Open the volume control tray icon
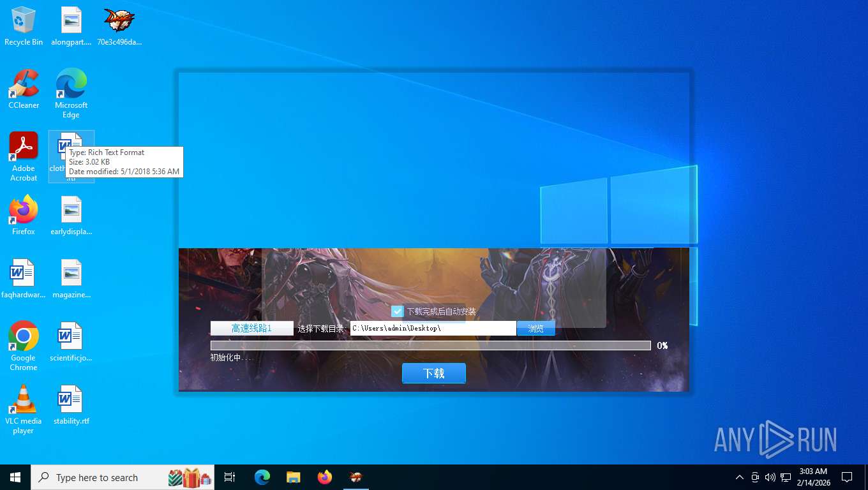The width and height of the screenshot is (868, 490). point(770,477)
